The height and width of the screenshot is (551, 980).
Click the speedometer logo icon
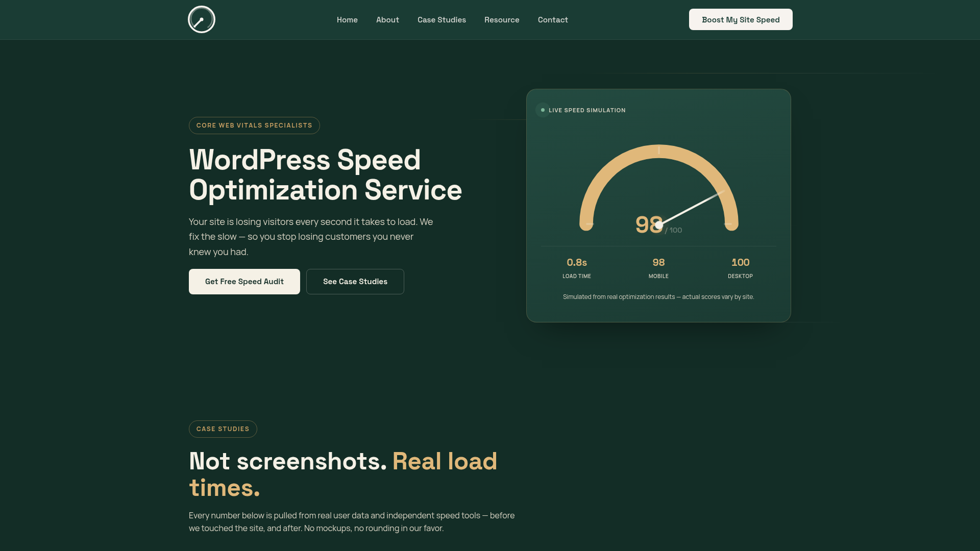pyautogui.click(x=202, y=19)
